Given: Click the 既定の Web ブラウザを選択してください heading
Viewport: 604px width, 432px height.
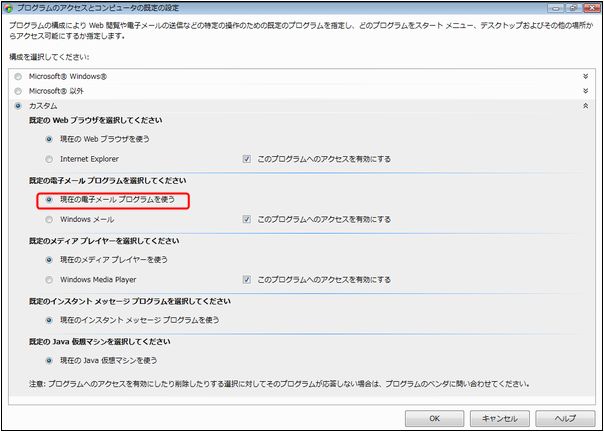Looking at the screenshot, I should click(96, 121).
